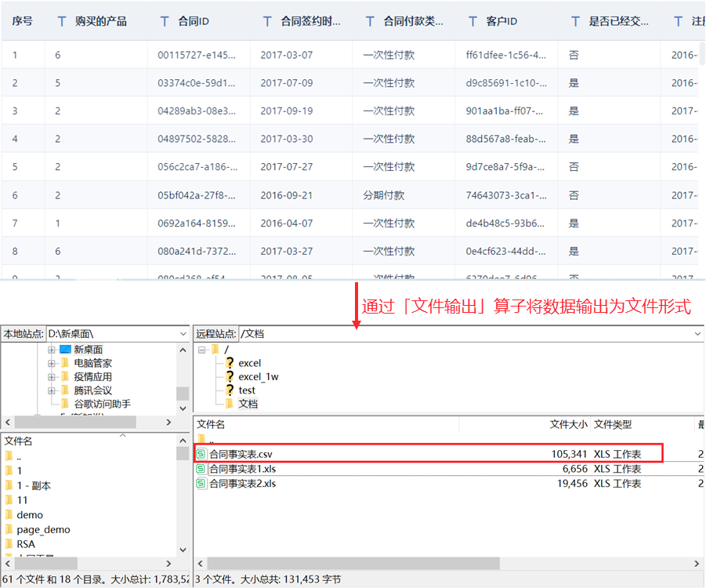Click the type icon beside 合同ID column

[x=165, y=21]
